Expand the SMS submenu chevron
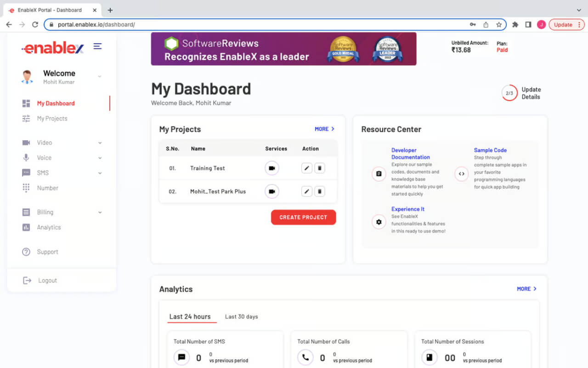Image resolution: width=588 pixels, height=368 pixels. pos(100,173)
